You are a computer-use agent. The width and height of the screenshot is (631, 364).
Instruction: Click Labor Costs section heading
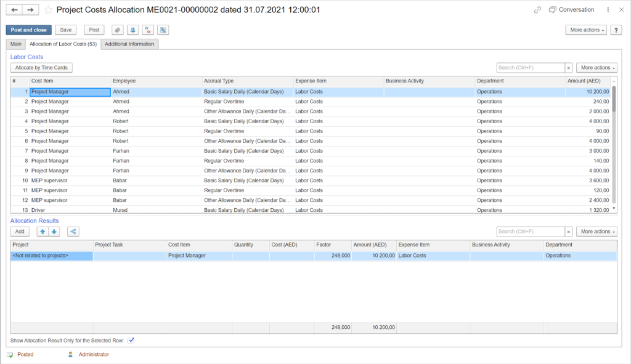[26, 57]
